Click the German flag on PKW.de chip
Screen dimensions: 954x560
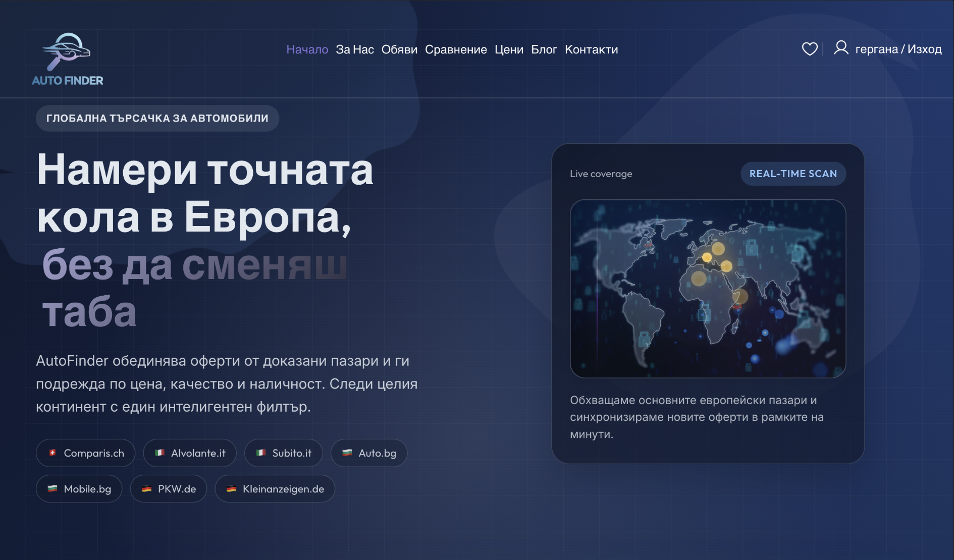coord(146,488)
